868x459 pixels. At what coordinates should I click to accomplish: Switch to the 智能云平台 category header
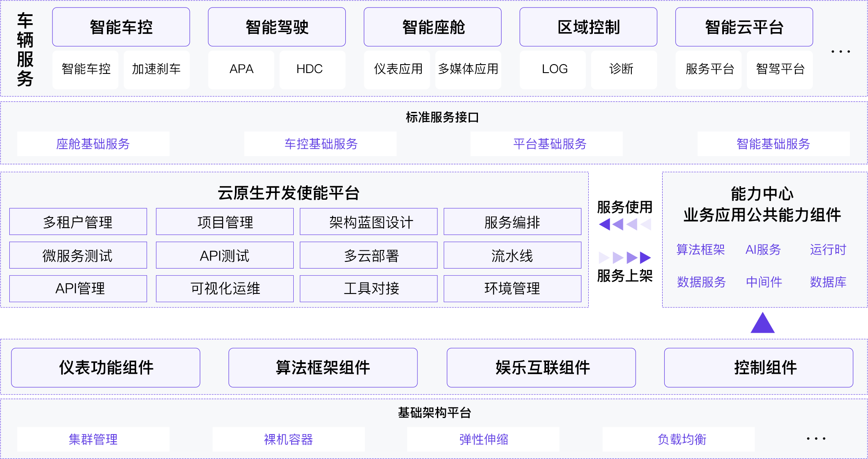[744, 27]
